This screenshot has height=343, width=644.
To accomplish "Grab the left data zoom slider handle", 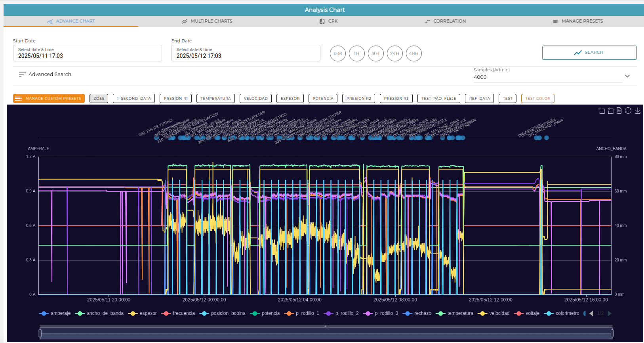I will pyautogui.click(x=40, y=333).
